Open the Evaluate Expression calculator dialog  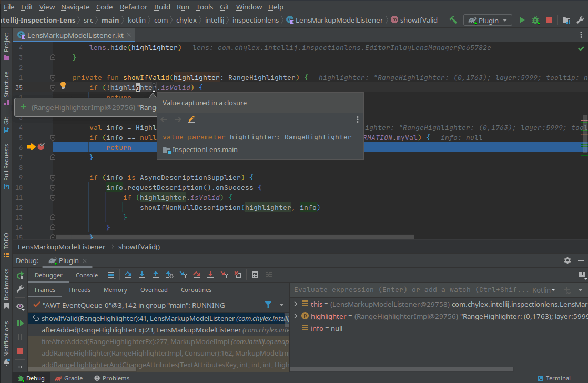pos(255,275)
